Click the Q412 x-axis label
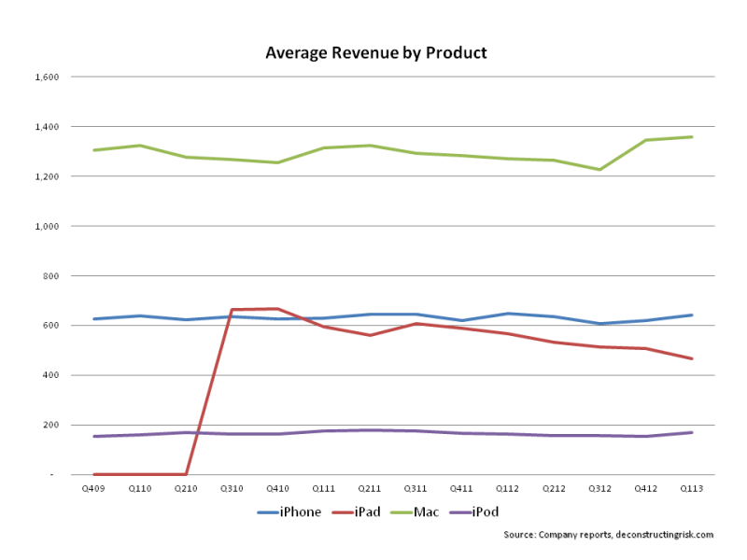This screenshot has height=560, width=747. (645, 488)
